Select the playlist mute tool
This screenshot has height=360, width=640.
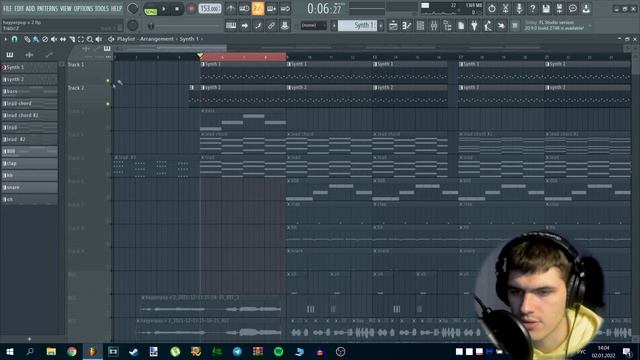tap(54, 39)
